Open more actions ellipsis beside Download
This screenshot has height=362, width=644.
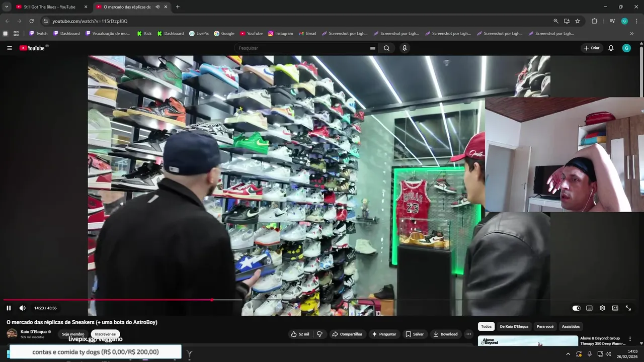[468, 334]
